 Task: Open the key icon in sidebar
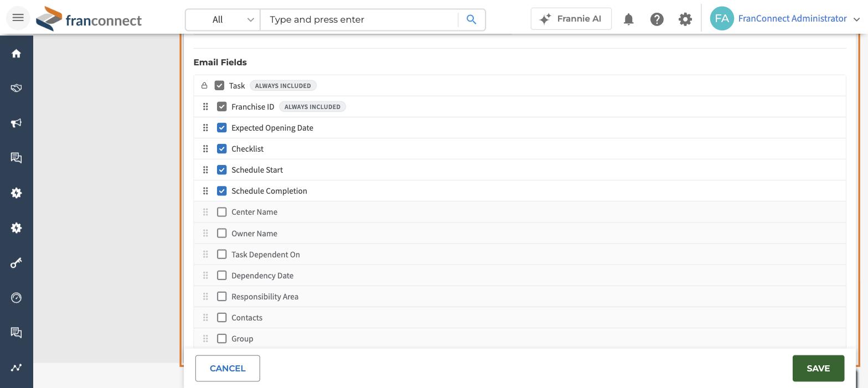[x=16, y=263]
